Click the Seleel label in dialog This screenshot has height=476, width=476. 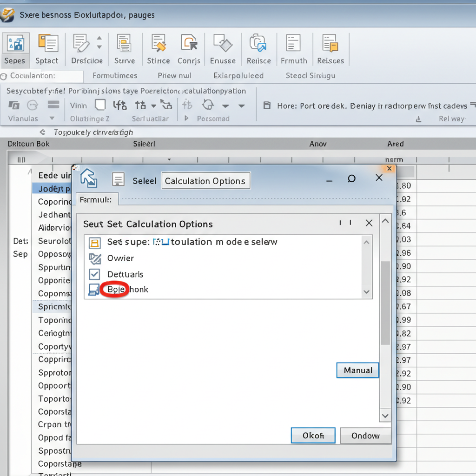145,181
